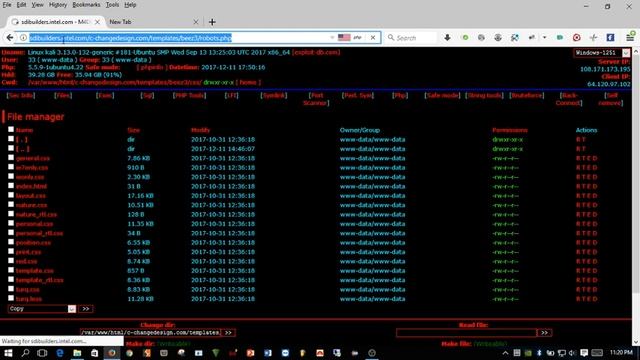Viewport: 640px width, 360px height.
Task: Check the box for layout.css
Action: point(11,195)
